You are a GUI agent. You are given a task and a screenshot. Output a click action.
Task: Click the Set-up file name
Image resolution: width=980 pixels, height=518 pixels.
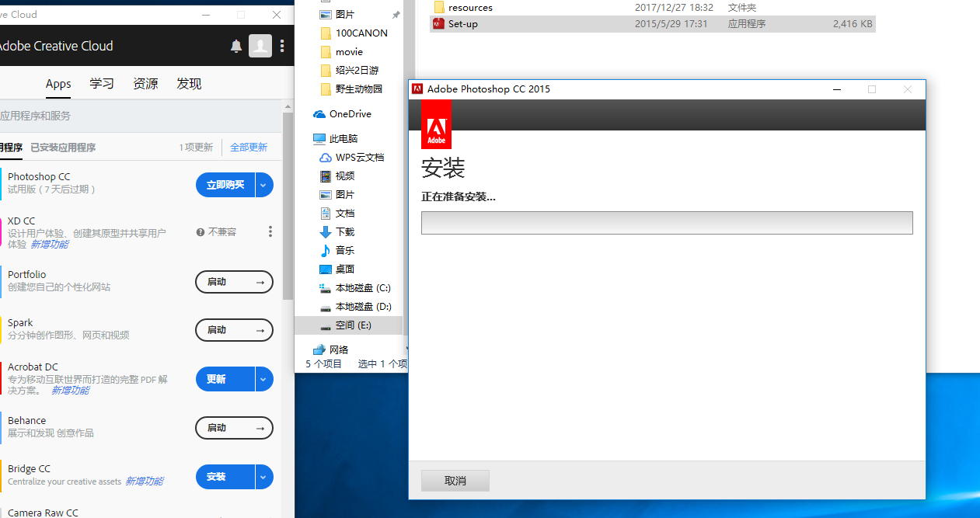[463, 24]
